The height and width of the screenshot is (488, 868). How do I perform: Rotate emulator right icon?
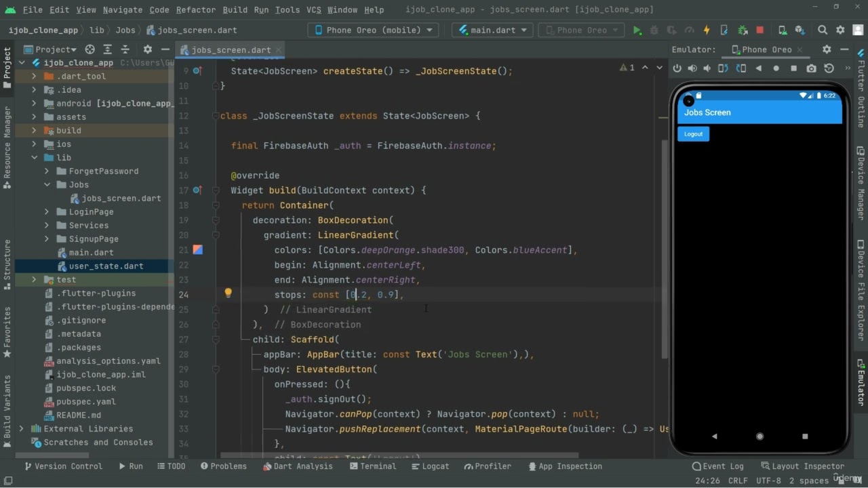pos(741,68)
